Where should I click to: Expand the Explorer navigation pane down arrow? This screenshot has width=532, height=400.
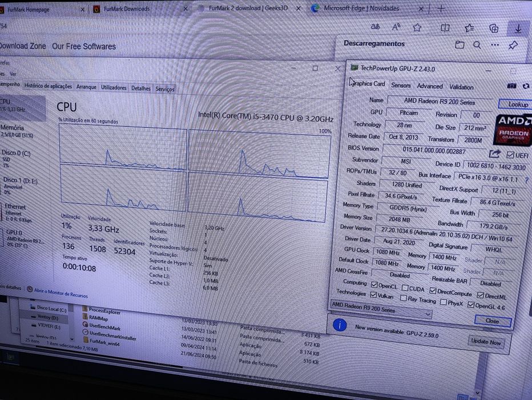pyautogui.click(x=71, y=339)
